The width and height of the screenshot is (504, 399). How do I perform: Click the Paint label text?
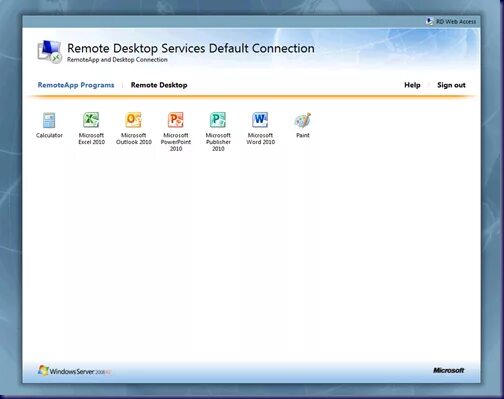[303, 135]
